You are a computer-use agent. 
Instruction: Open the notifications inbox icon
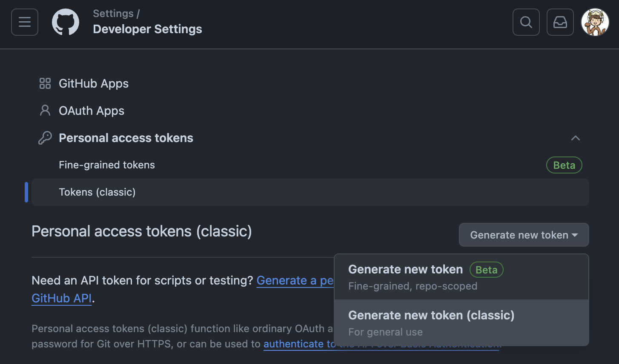click(560, 22)
